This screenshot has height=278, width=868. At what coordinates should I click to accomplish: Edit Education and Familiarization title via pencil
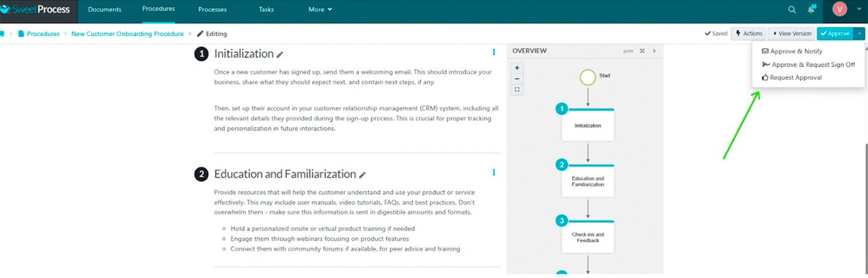coord(362,175)
